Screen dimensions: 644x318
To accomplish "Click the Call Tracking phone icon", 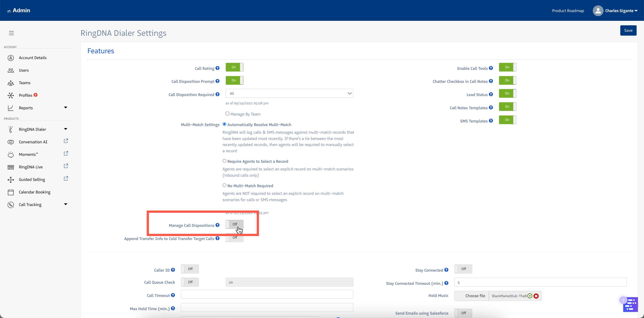I will tap(11, 204).
